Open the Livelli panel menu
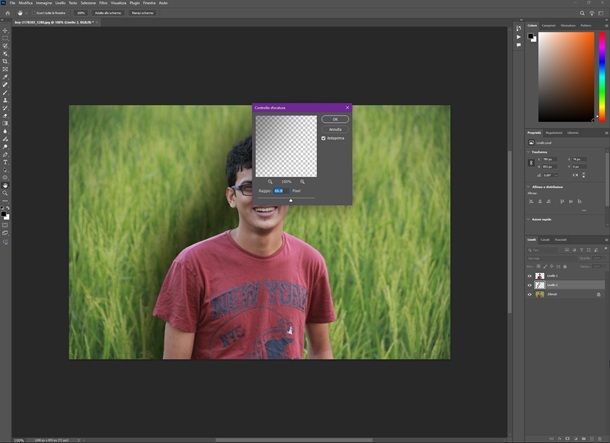 pos(606,240)
